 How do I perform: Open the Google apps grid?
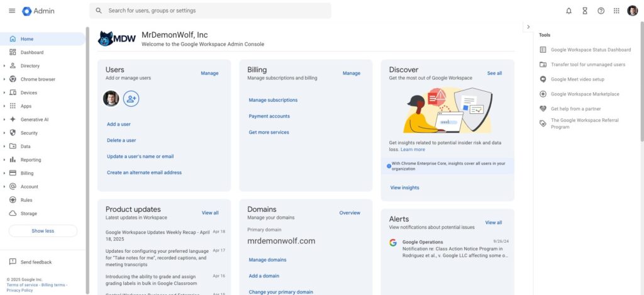616,11
